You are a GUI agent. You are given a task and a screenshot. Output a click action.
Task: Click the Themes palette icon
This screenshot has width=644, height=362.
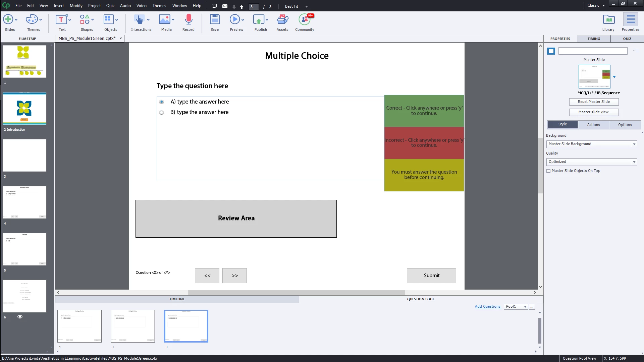click(x=32, y=20)
